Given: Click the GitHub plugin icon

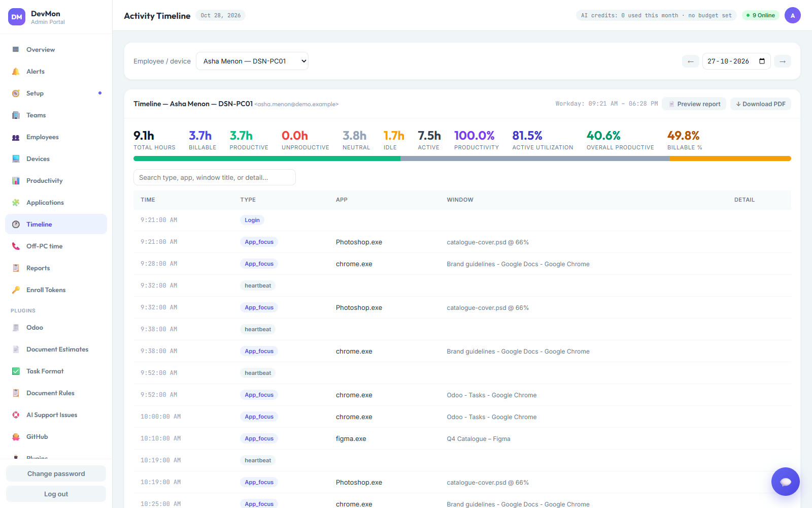Looking at the screenshot, I should coord(16,436).
